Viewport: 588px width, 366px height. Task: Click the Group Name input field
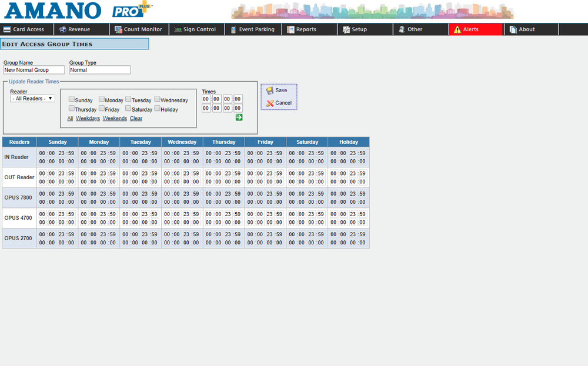click(34, 70)
